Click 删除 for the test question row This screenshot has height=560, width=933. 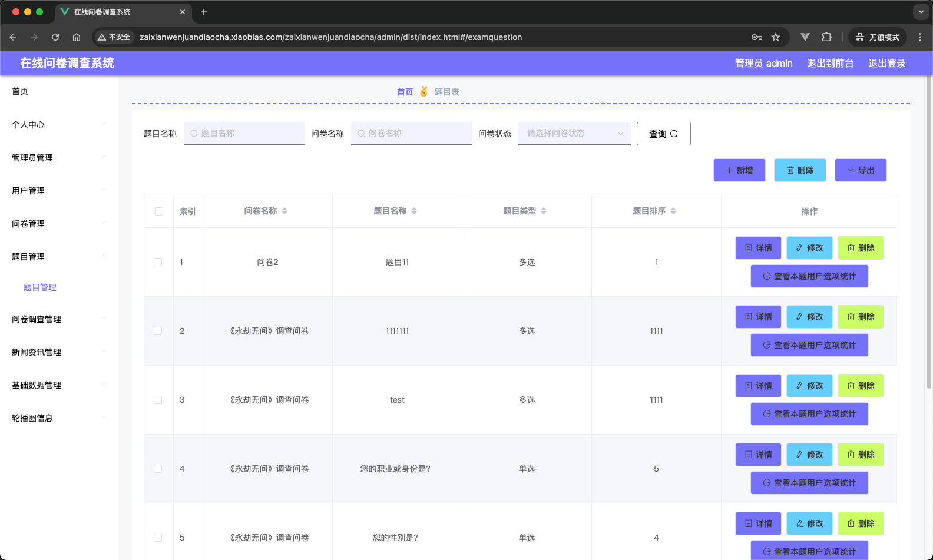(x=861, y=386)
